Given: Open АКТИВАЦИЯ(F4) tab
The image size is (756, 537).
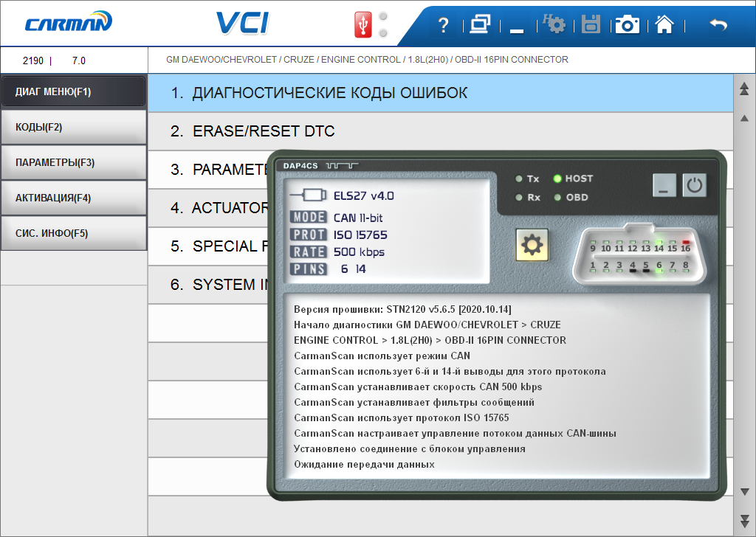Looking at the screenshot, I should pos(74,198).
